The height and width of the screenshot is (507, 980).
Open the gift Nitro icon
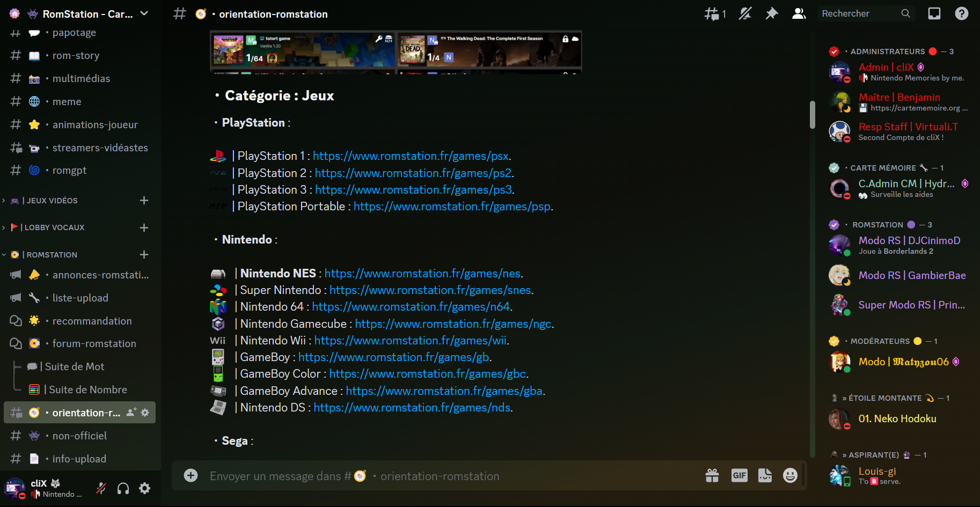(x=712, y=475)
